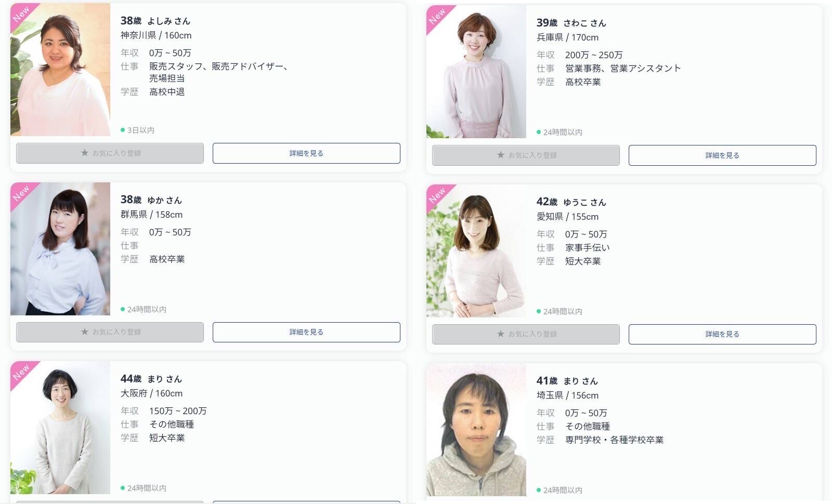The height and width of the screenshot is (504, 832).
Task: Open 詳細を見る for さわこ
Action: pyautogui.click(x=722, y=155)
